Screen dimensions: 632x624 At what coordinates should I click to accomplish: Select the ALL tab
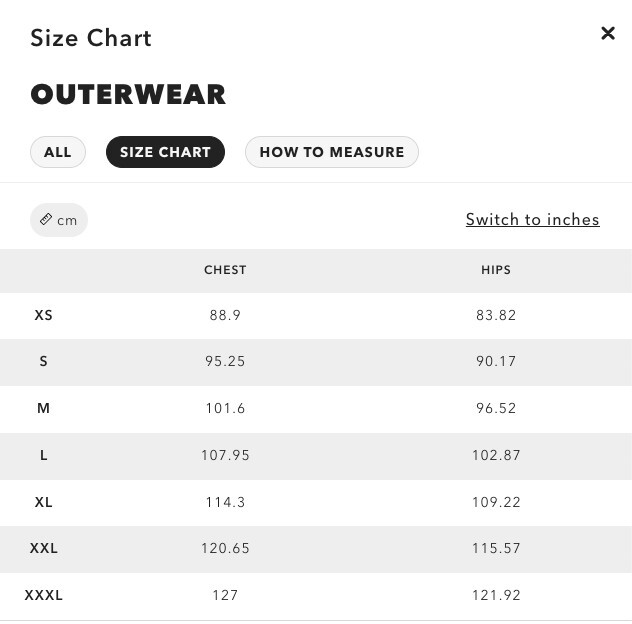[x=58, y=152]
